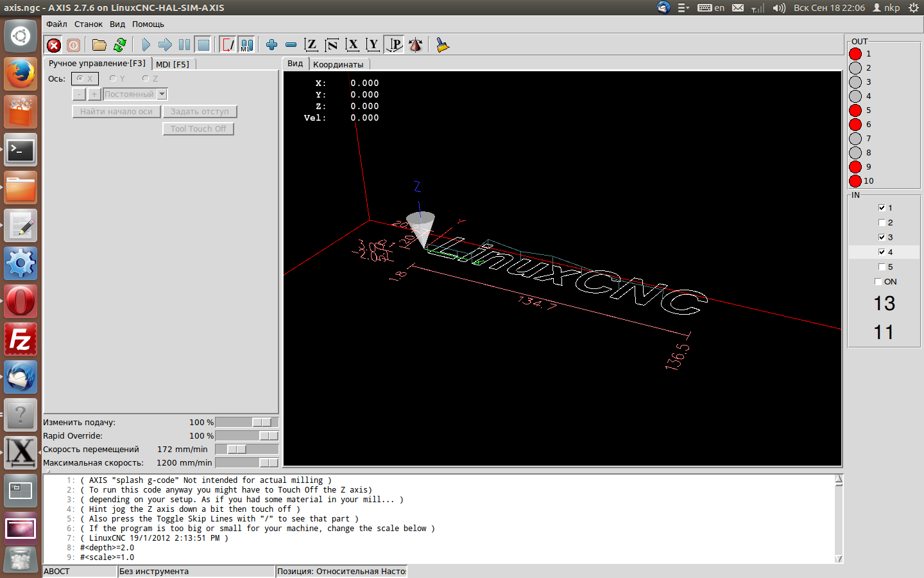Click the jog plus button

pos(94,94)
